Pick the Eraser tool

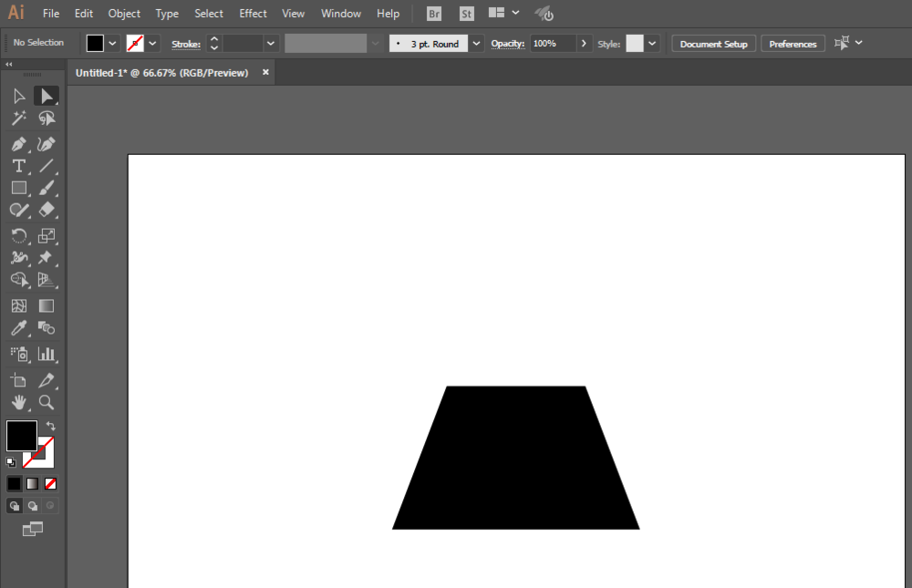click(x=47, y=210)
